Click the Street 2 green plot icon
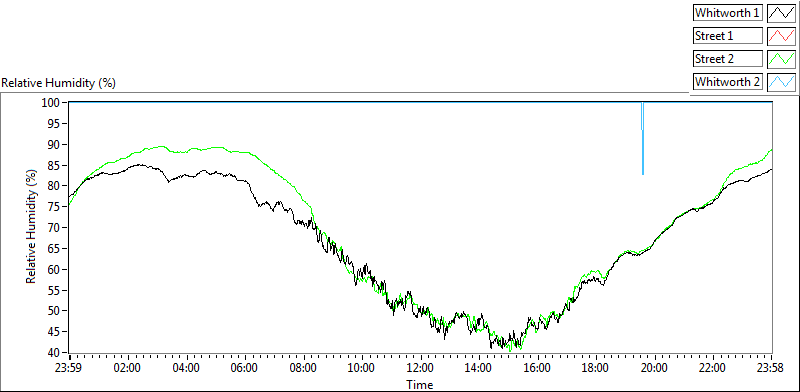This screenshot has width=800, height=392. (781, 59)
